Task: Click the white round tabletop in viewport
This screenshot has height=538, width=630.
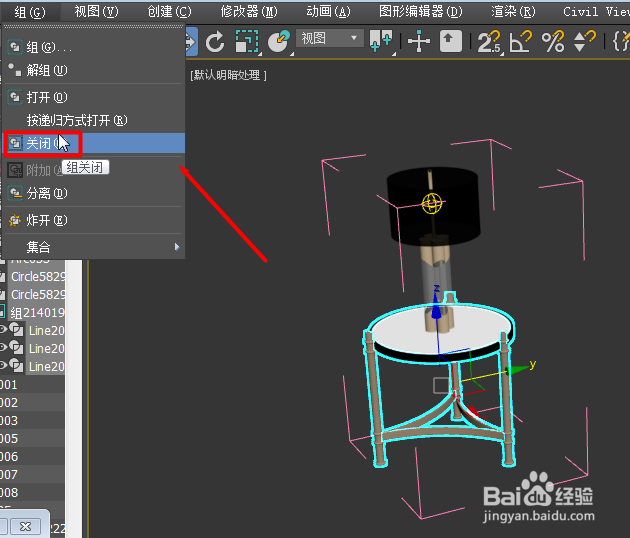Action: click(x=441, y=331)
